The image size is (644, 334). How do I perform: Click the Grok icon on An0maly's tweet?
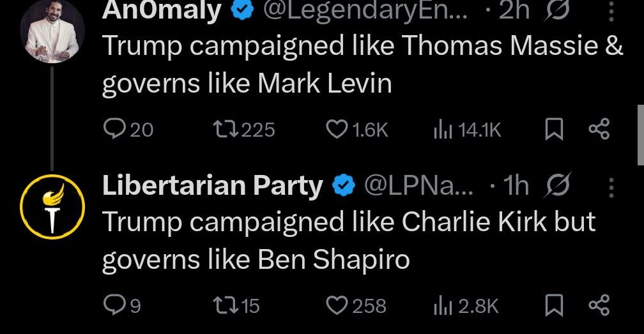tap(555, 11)
